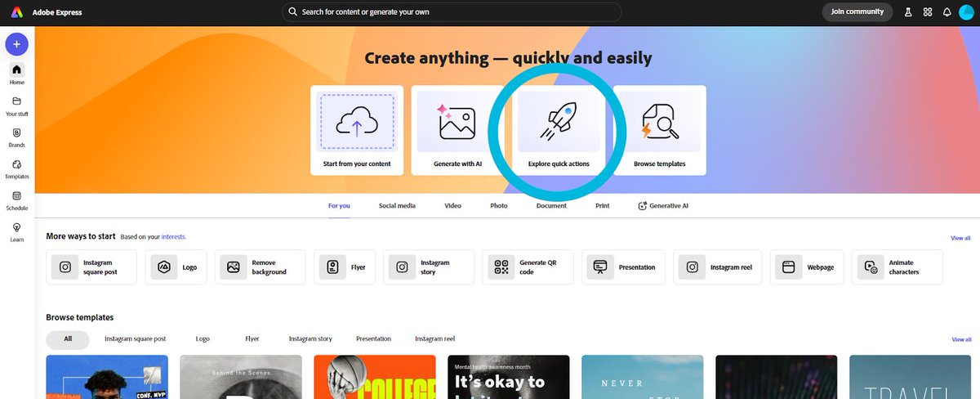Choose Animate characters tile
Viewport: 980px width, 399px height.
897,267
